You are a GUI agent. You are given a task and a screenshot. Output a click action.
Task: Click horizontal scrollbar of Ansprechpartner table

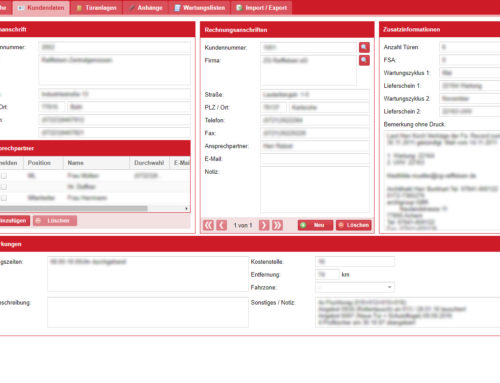74,209
